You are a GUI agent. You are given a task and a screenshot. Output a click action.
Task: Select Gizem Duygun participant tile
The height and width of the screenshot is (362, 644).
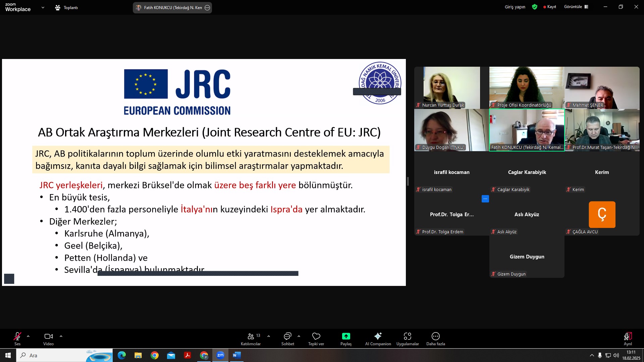527,257
